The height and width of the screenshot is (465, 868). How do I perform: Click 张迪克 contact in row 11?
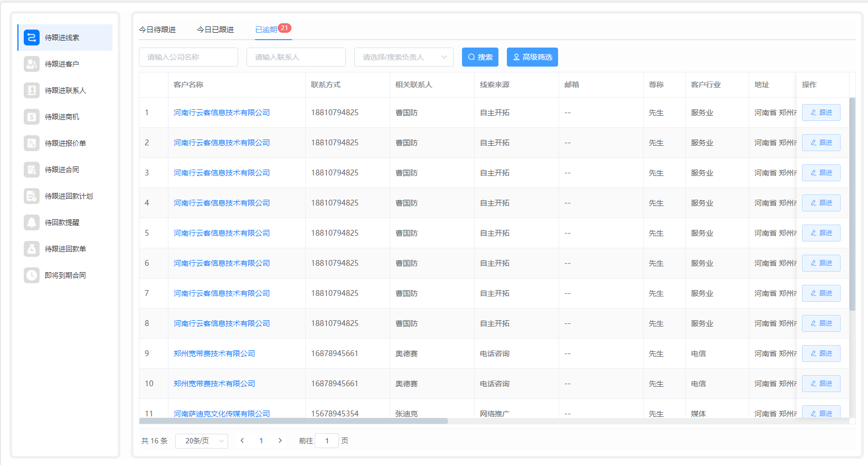pos(407,414)
